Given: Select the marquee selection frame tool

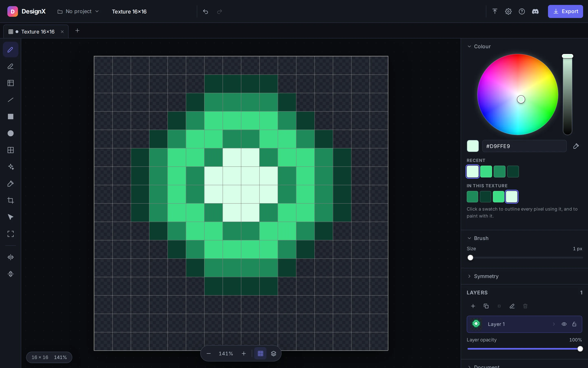Looking at the screenshot, I should tap(10, 234).
